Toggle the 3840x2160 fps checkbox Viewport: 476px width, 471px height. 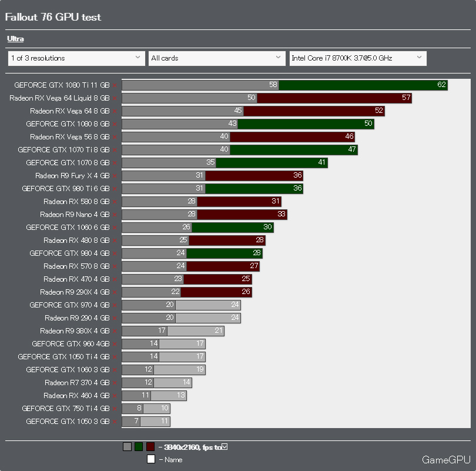(x=224, y=447)
